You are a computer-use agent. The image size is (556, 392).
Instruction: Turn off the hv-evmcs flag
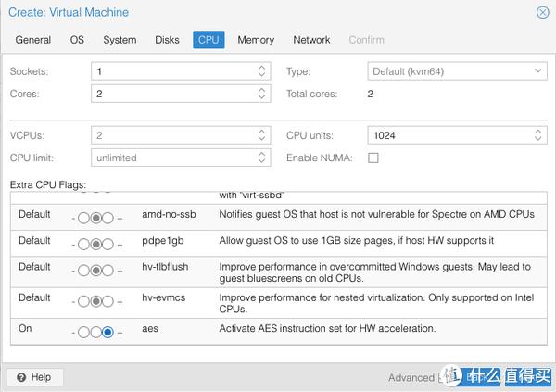click(83, 301)
